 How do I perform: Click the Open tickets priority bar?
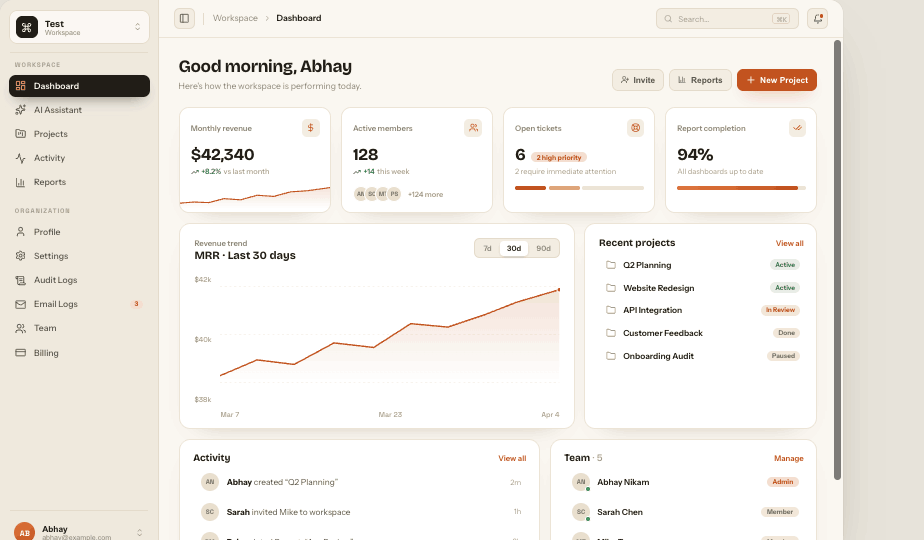pyautogui.click(x=579, y=188)
